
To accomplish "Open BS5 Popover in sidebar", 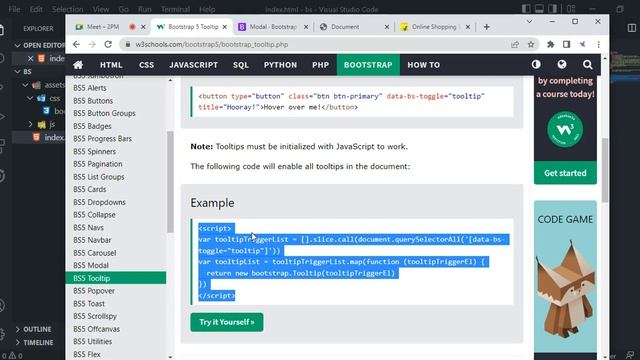I will [94, 291].
